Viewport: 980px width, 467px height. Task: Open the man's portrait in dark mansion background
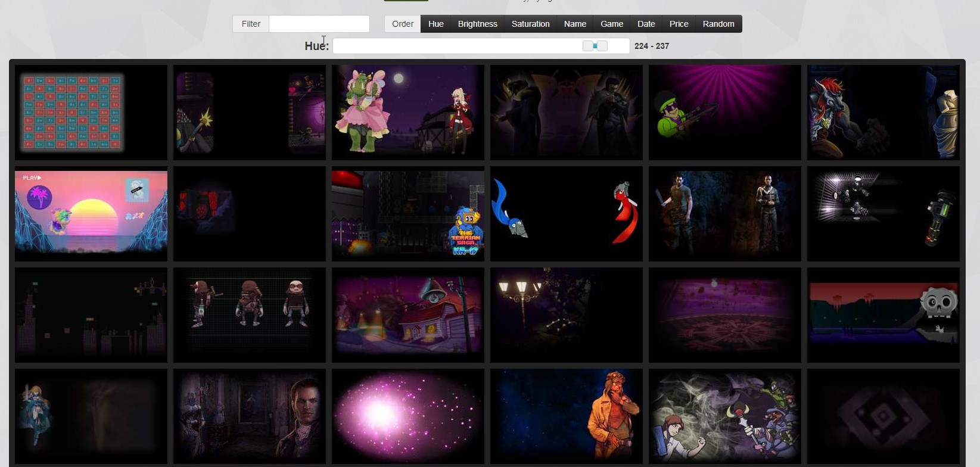(x=250, y=416)
